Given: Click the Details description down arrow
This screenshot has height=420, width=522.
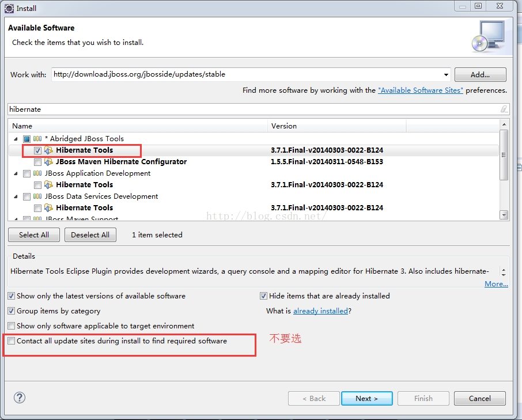Looking at the screenshot, I should point(504,275).
